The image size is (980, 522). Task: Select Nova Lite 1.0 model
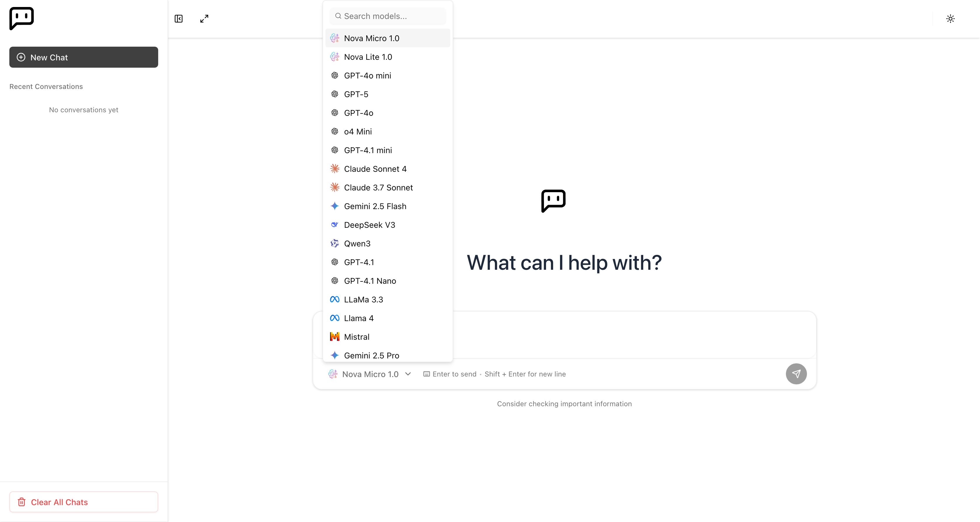(x=388, y=57)
